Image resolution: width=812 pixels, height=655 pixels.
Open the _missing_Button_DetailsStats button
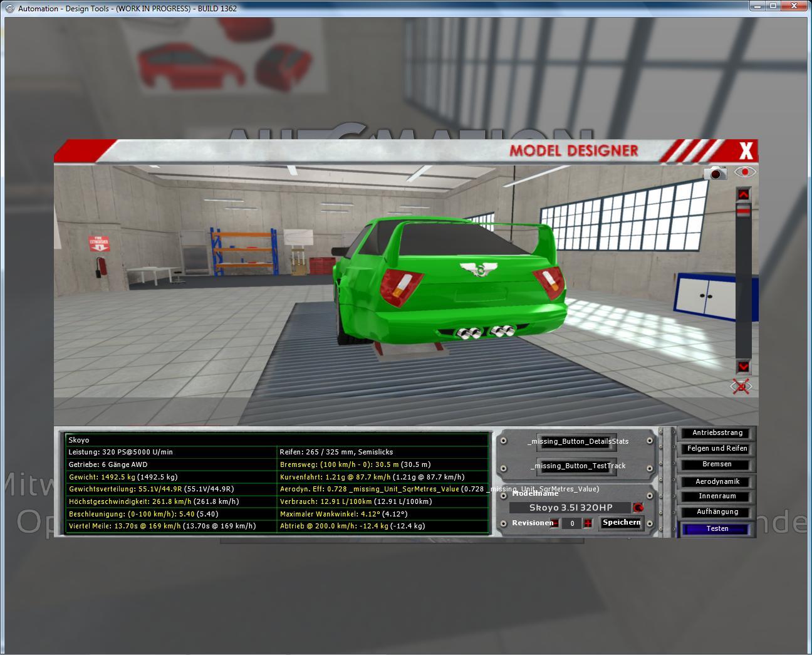click(577, 441)
